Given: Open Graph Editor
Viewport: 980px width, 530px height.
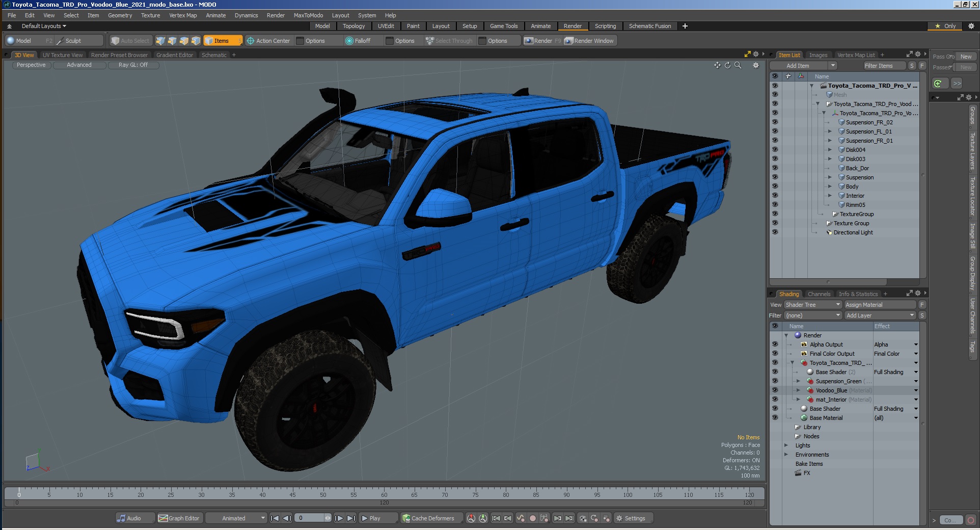Looking at the screenshot, I should point(179,518).
